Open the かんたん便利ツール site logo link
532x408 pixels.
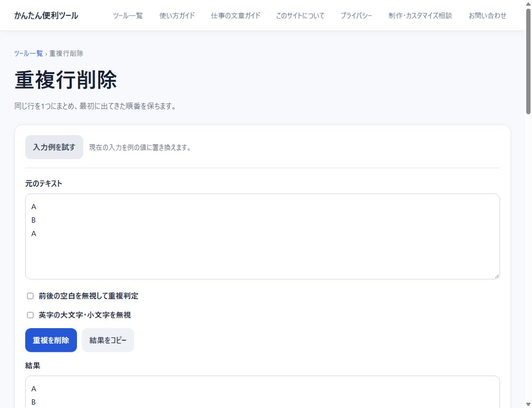[46, 15]
